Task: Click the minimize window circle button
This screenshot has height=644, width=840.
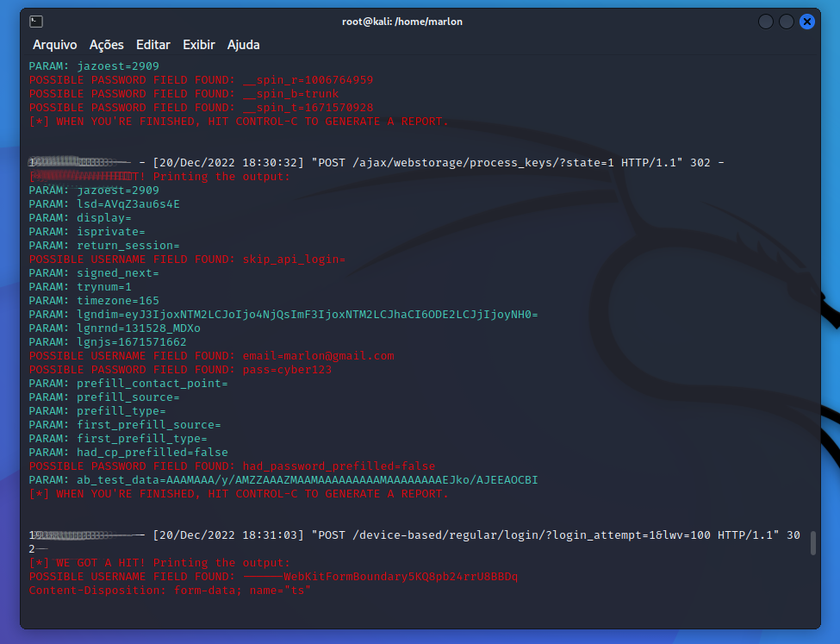Action: click(766, 22)
